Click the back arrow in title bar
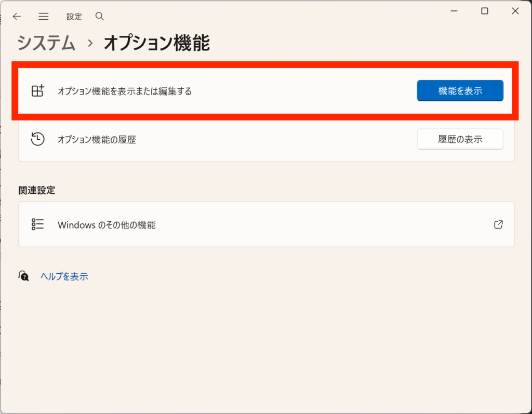Viewport: 532px width, 414px height. (x=17, y=17)
